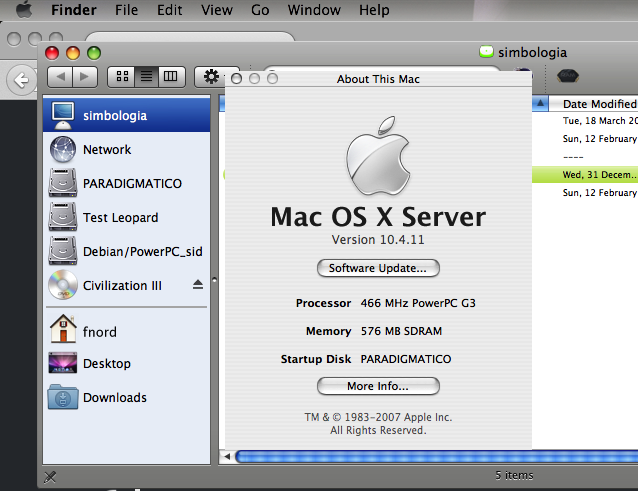Image resolution: width=638 pixels, height=491 pixels.
Task: Click the PARADIGMATICO startup disk value
Action: click(406, 359)
